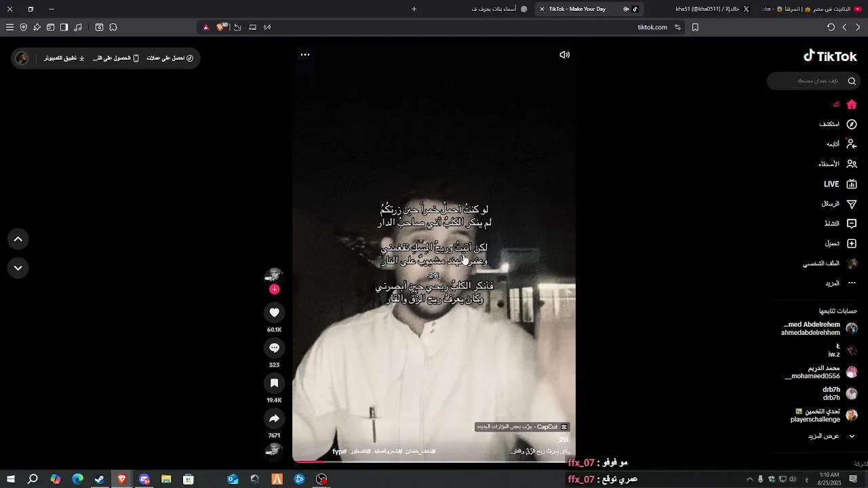The width and height of the screenshot is (868, 488).
Task: Mute the video with the speaker icon
Action: [x=564, y=55]
